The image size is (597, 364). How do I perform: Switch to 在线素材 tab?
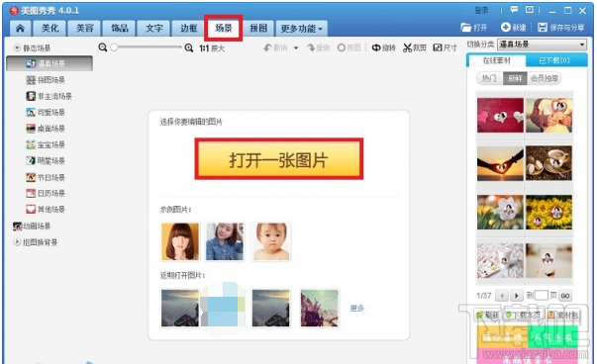(496, 60)
